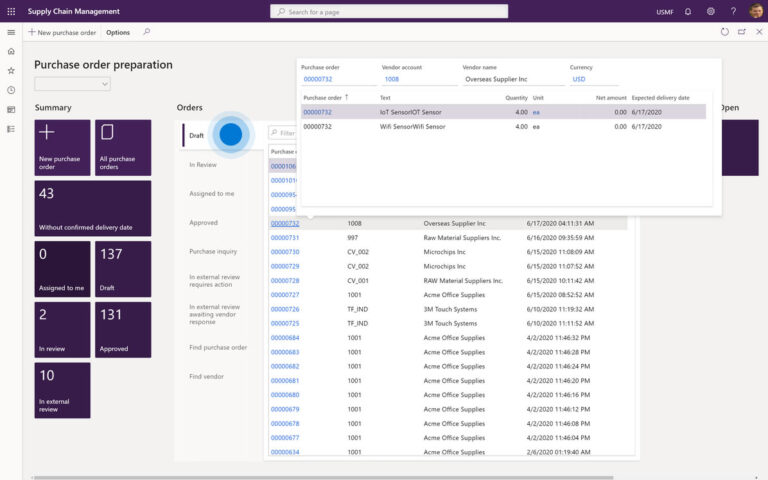
Task: Refresh the page with refresh icon
Action: tap(724, 32)
